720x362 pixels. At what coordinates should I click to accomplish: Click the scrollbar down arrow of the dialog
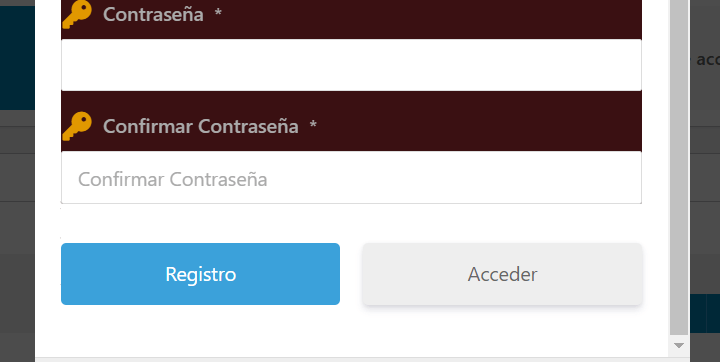pos(679,345)
